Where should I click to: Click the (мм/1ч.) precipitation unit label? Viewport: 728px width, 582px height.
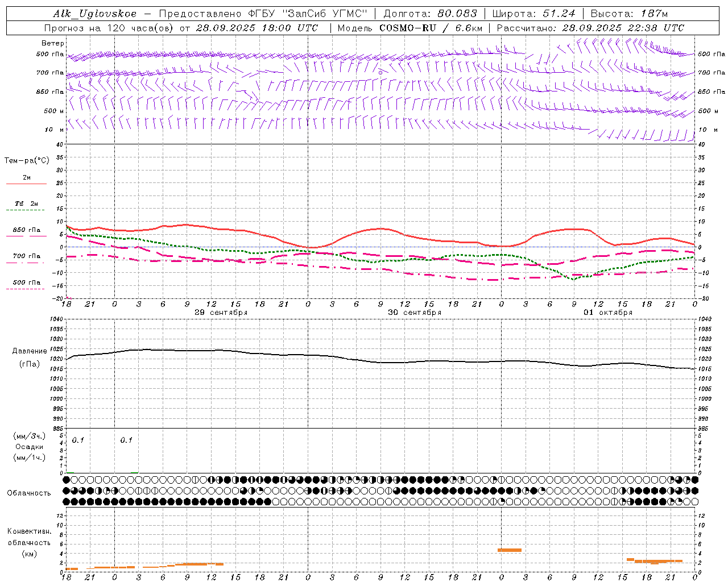[30, 458]
